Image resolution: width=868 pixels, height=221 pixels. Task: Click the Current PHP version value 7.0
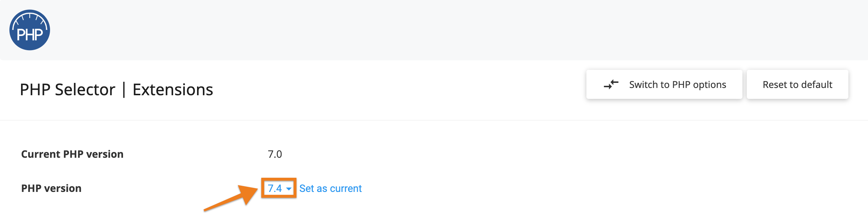[275, 154]
